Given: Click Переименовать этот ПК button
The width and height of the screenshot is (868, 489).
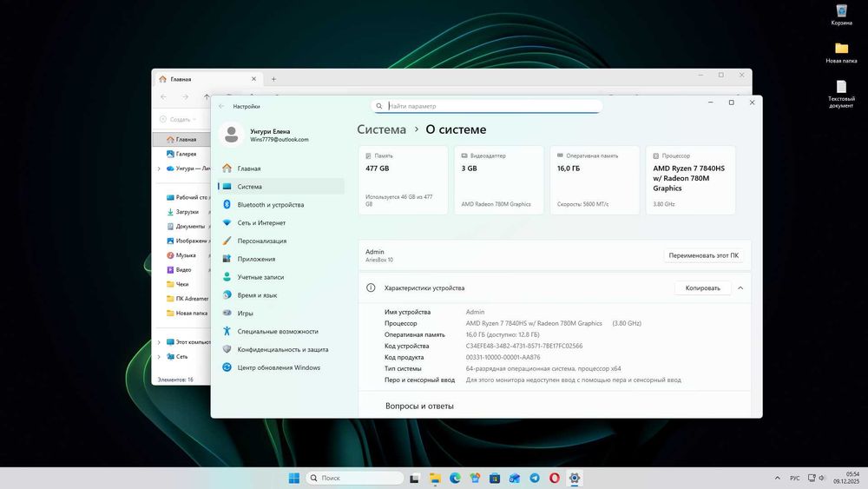Looking at the screenshot, I should [x=704, y=255].
